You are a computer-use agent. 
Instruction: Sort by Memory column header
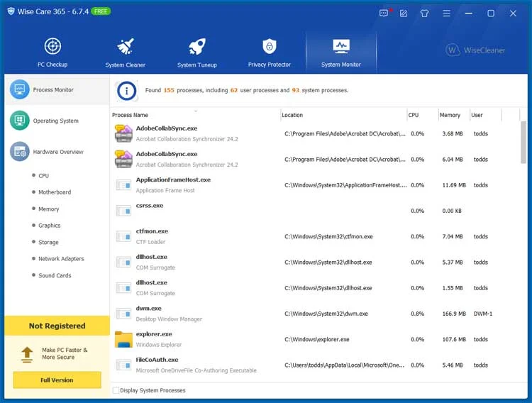454,115
